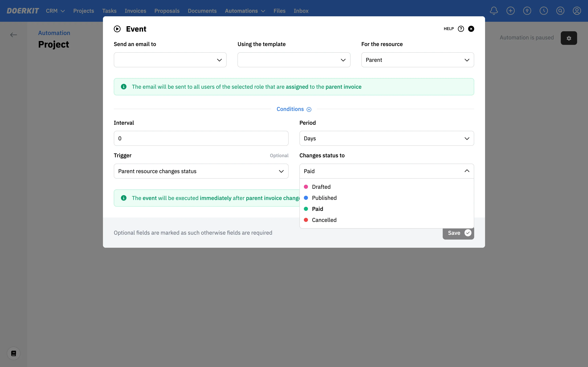Viewport: 588px width, 367px height.
Task: Open the Using the template dropdown
Action: 294,60
